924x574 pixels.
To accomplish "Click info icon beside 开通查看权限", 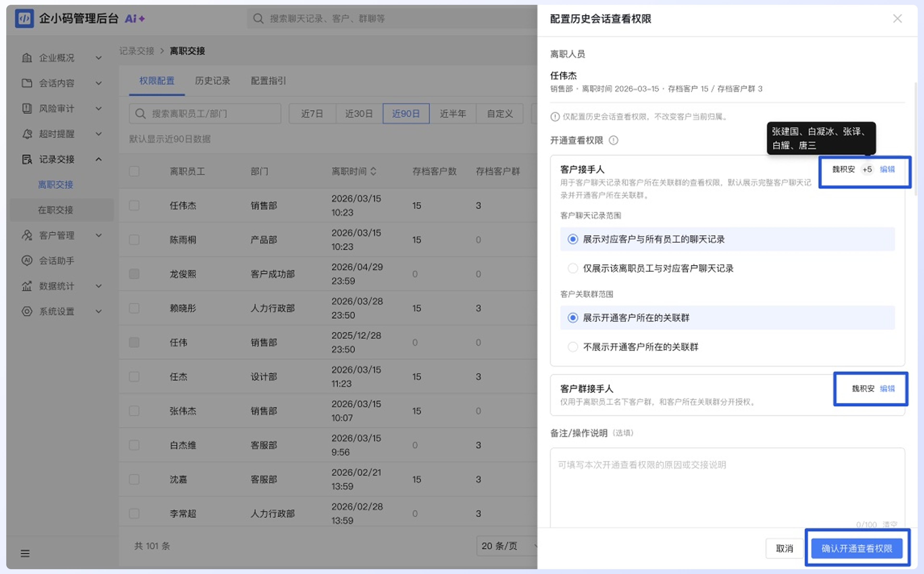I will pyautogui.click(x=613, y=140).
